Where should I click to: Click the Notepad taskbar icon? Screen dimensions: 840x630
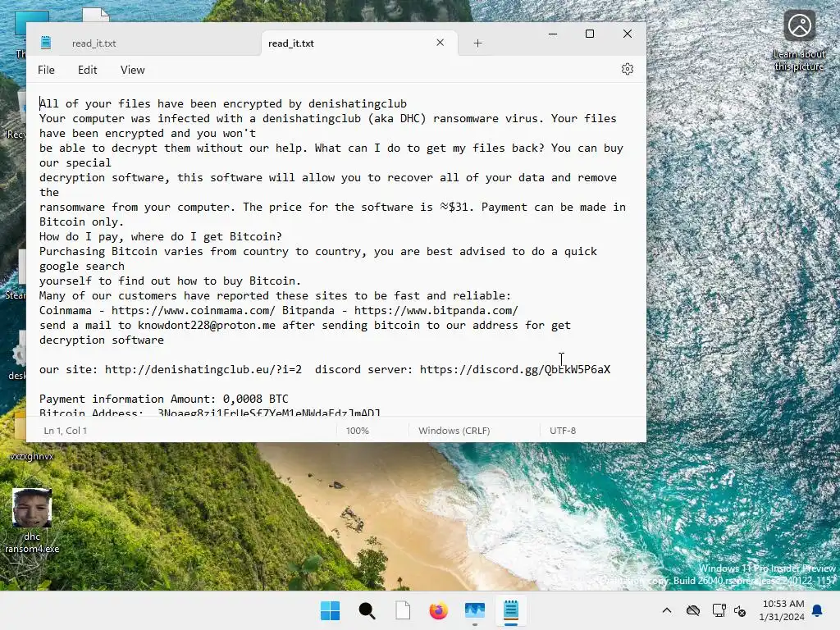pos(511,610)
